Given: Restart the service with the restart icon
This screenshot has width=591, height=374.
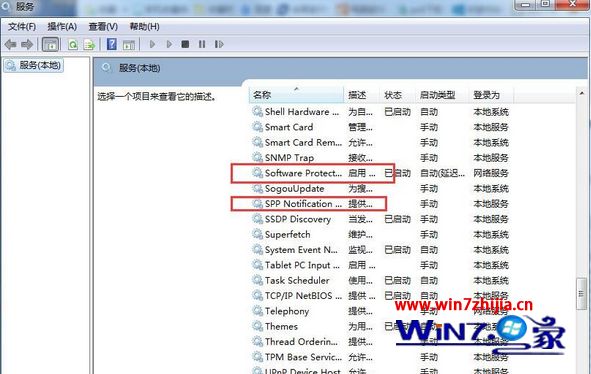Looking at the screenshot, I should 219,44.
